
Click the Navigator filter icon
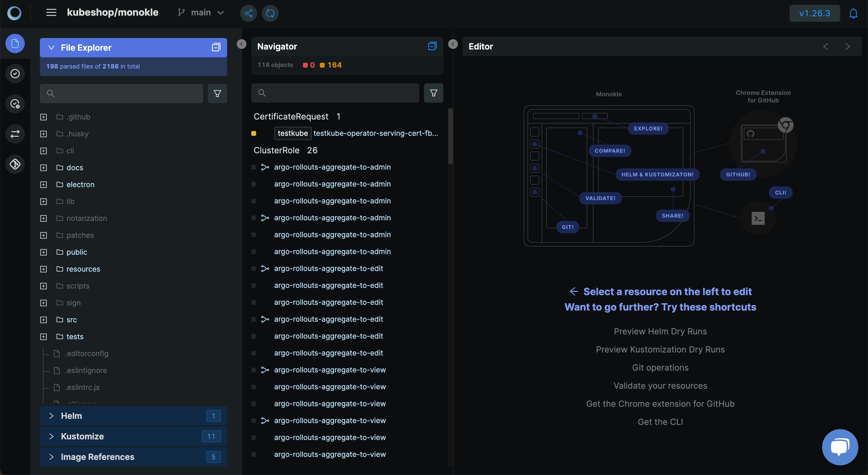tap(433, 93)
